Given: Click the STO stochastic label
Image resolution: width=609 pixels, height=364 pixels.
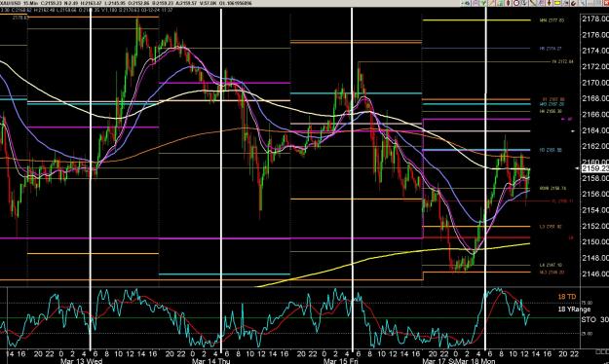Looking at the screenshot, I should (589, 319).
